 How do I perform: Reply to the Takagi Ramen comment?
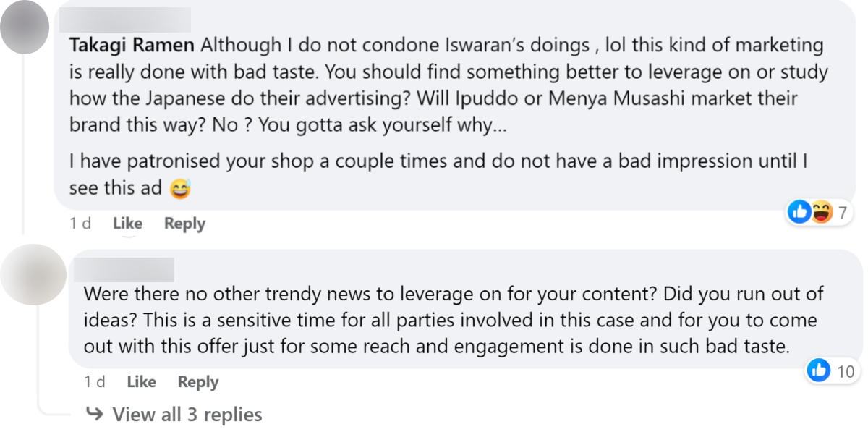point(184,224)
